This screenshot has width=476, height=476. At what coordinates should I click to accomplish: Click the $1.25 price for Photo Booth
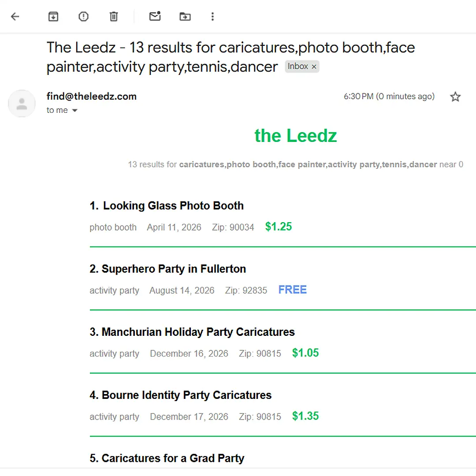click(x=279, y=227)
